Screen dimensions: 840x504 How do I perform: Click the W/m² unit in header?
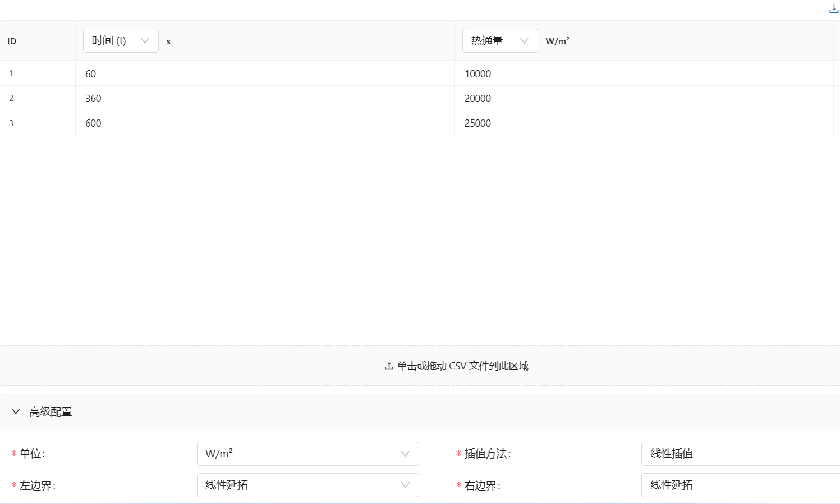[558, 41]
